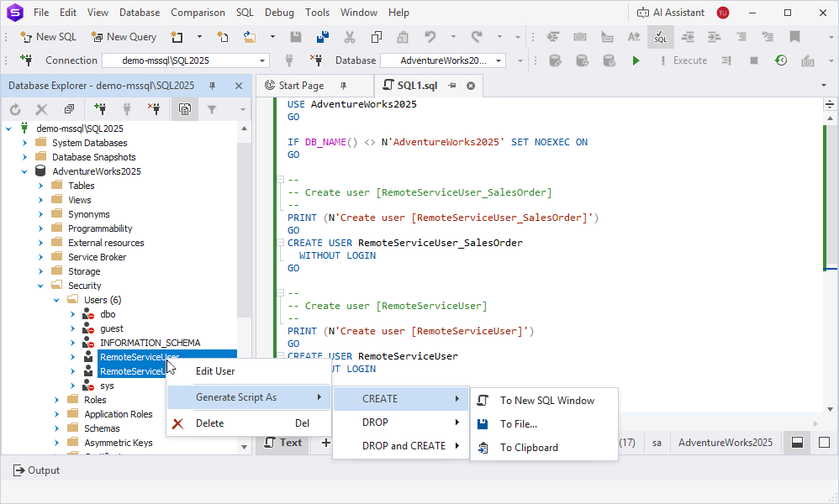Click the Stop execution square icon

pyautogui.click(x=754, y=60)
